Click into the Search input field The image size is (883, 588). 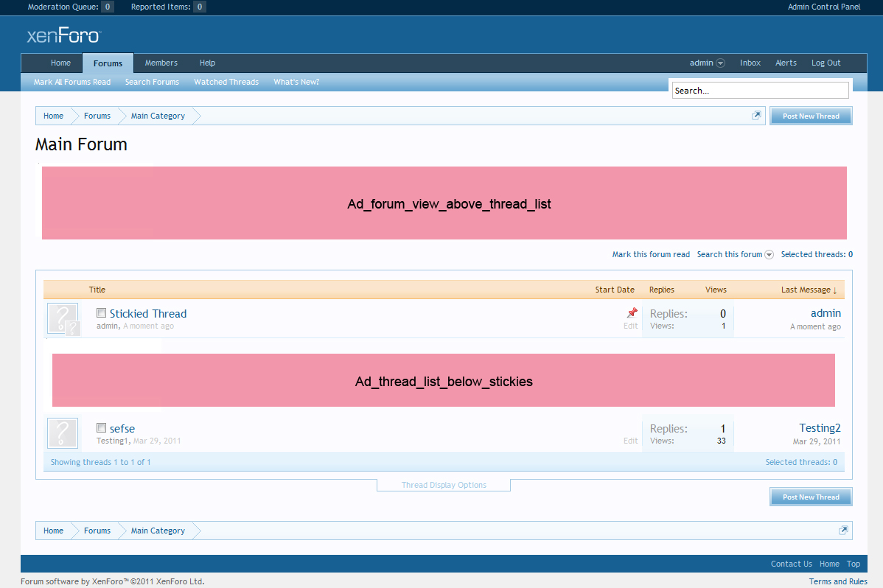(x=760, y=91)
